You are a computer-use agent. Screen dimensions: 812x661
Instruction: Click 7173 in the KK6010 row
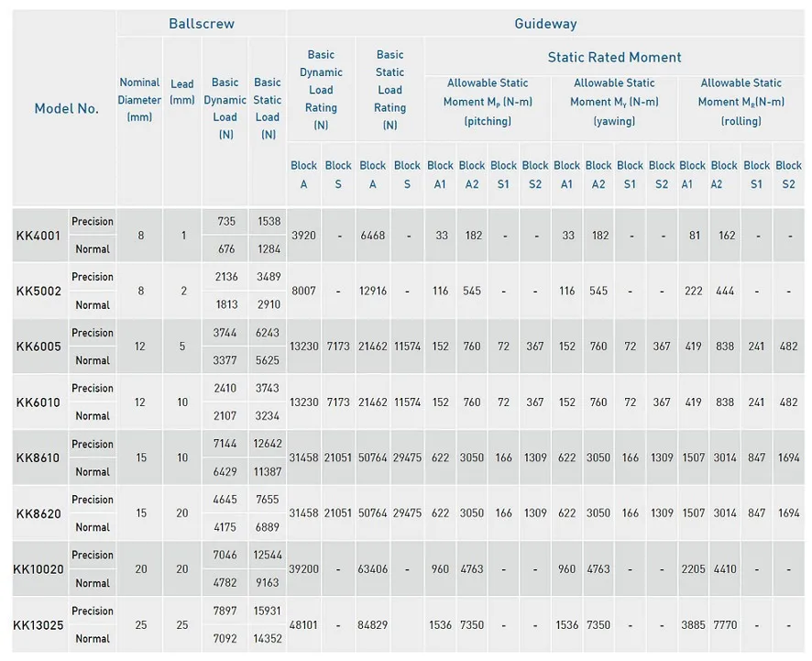point(338,402)
